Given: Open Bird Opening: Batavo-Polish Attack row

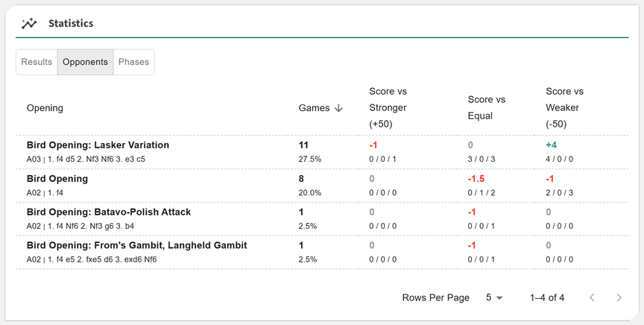Looking at the screenshot, I should coord(109,212).
